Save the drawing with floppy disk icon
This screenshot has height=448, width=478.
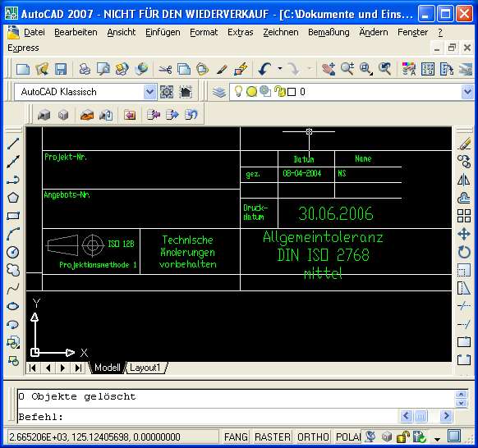[60, 69]
